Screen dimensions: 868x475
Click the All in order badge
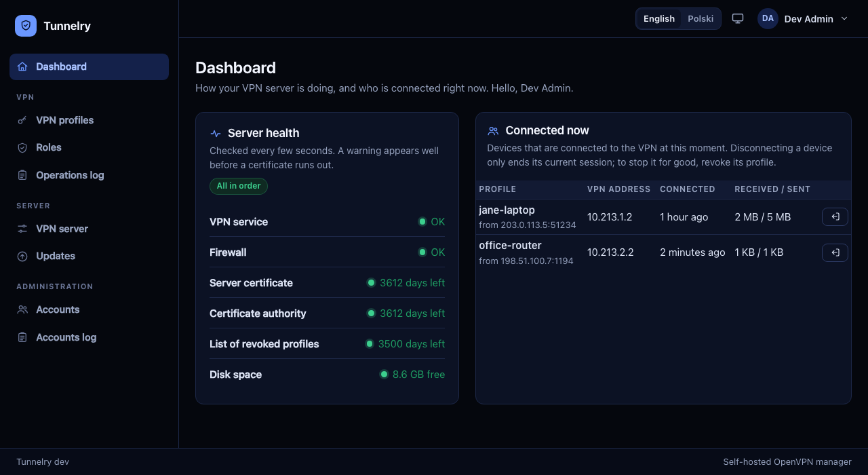coord(239,186)
